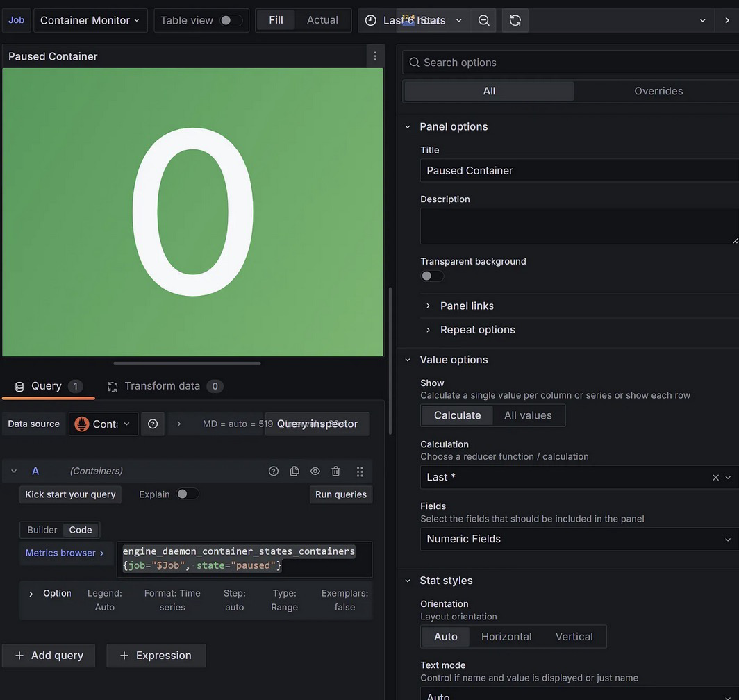Select Actual display mode
Viewport: 739px width, 700px height.
point(322,20)
